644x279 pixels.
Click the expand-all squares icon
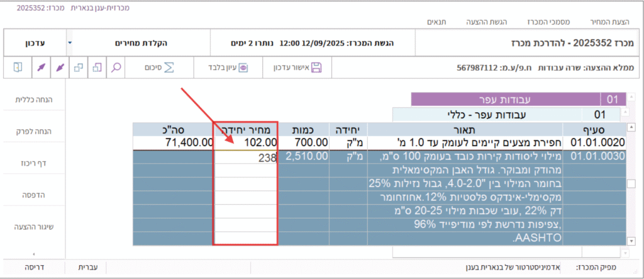(97, 67)
